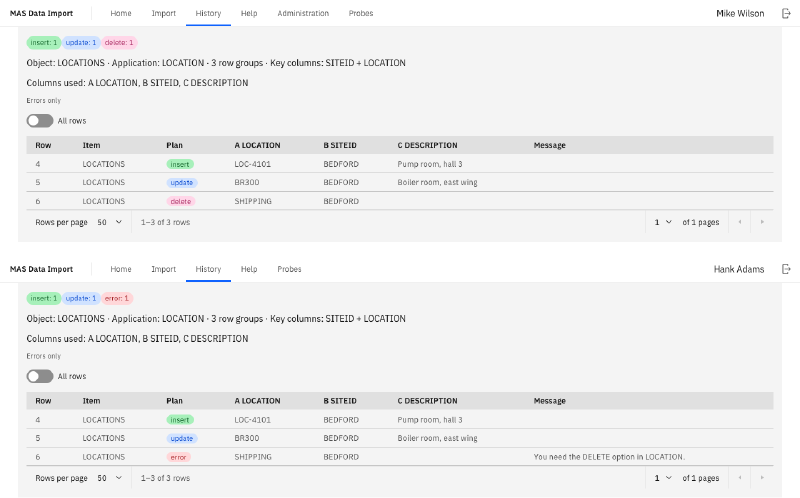Viewport: 800px width, 498px height.
Task: Click update plan badge in Hank Adams' row 5
Action: click(x=182, y=438)
